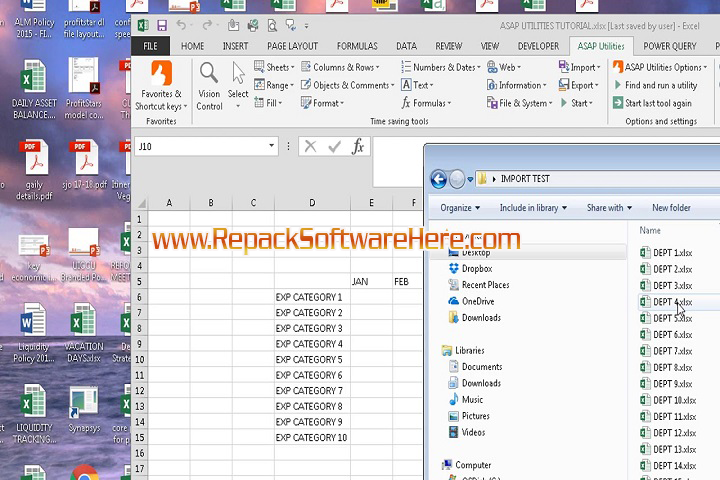Open the FILE tab
Screen dimensions: 720x480
coord(150,46)
